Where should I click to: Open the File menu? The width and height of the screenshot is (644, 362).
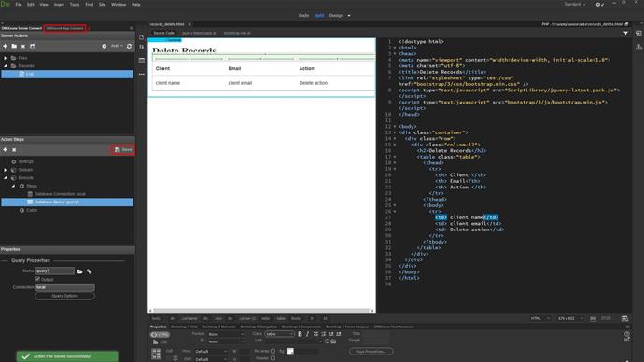pyautogui.click(x=18, y=4)
